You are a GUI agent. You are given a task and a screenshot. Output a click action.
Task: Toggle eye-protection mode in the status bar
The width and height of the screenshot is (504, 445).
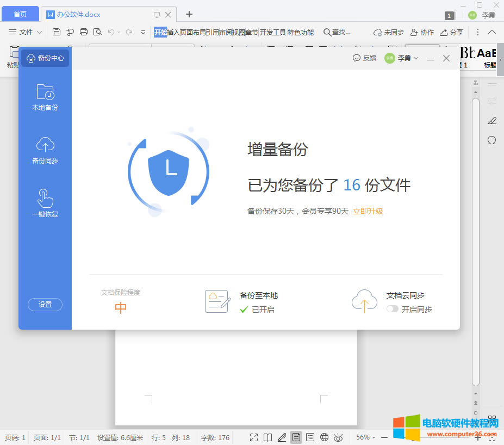click(x=338, y=437)
